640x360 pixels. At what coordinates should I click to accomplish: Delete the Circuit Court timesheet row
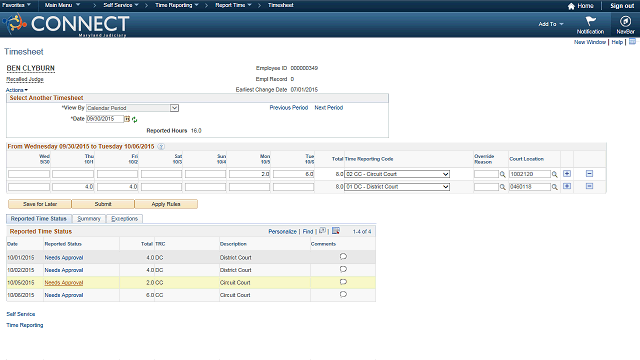click(589, 173)
